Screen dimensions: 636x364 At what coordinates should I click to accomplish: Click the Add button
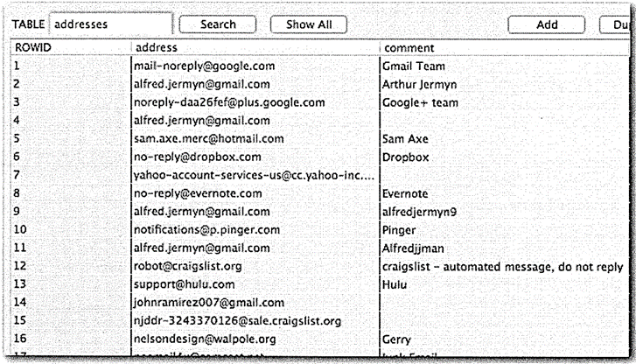coord(547,24)
